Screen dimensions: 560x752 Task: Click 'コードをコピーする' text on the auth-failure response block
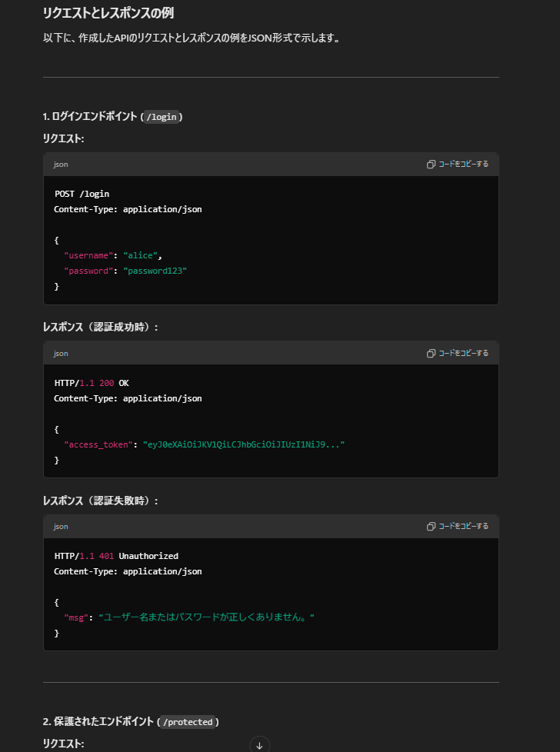463,527
